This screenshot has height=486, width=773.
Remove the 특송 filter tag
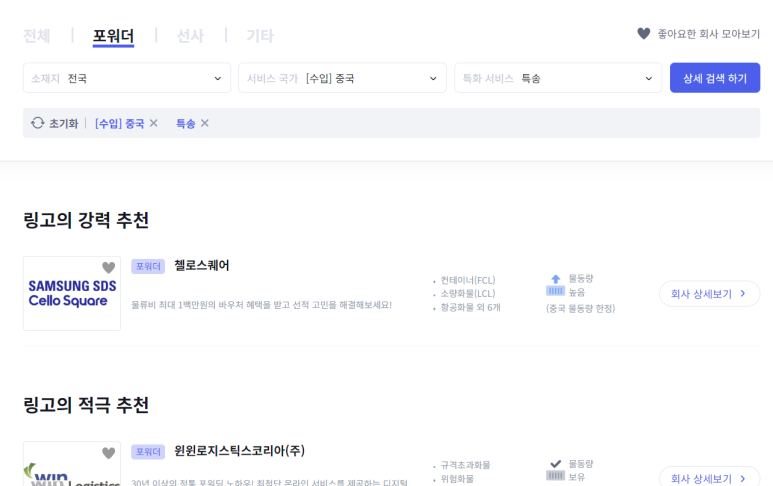tap(205, 123)
